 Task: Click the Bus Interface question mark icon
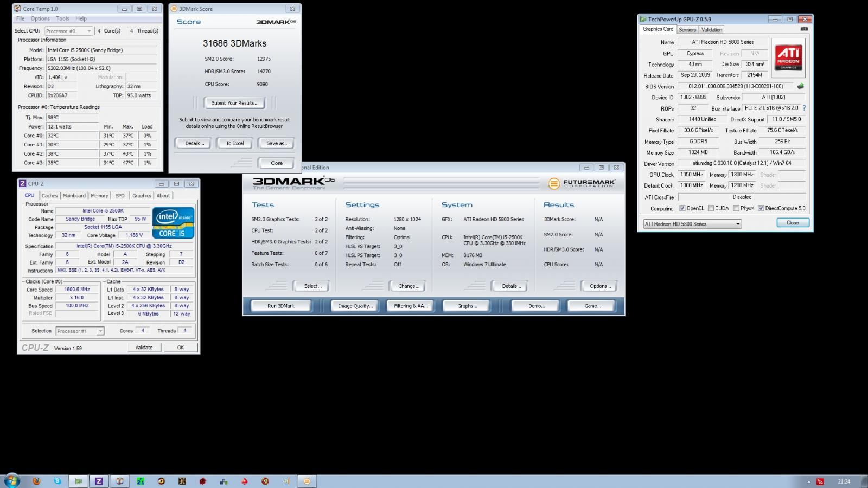click(x=804, y=108)
